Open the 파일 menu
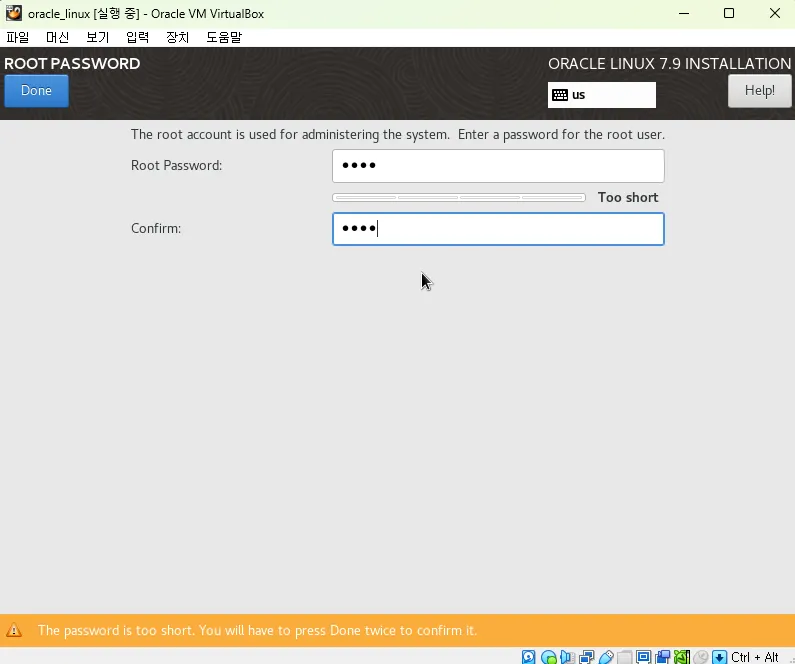The height and width of the screenshot is (664, 795). coord(18,38)
